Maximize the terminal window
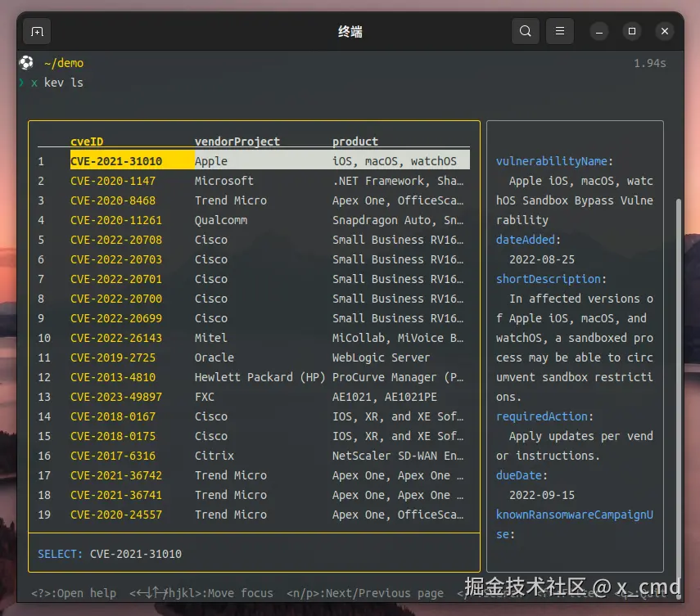The width and height of the screenshot is (700, 616). coord(632,31)
